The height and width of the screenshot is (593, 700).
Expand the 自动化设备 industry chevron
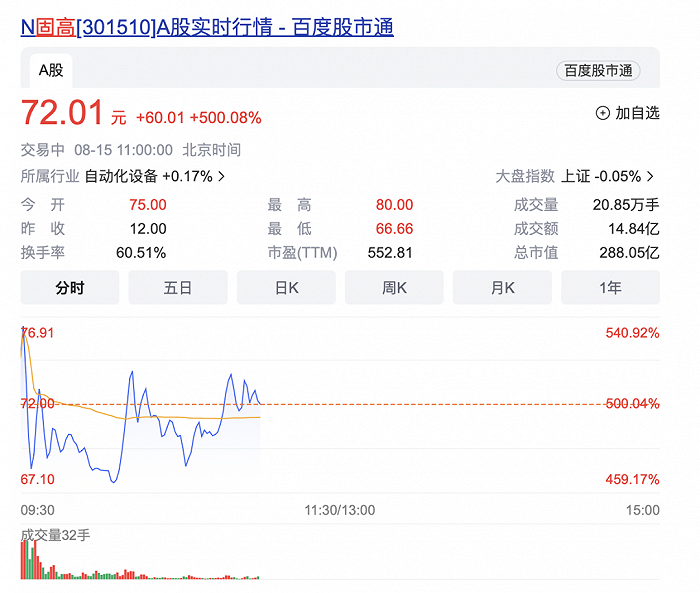(x=221, y=176)
